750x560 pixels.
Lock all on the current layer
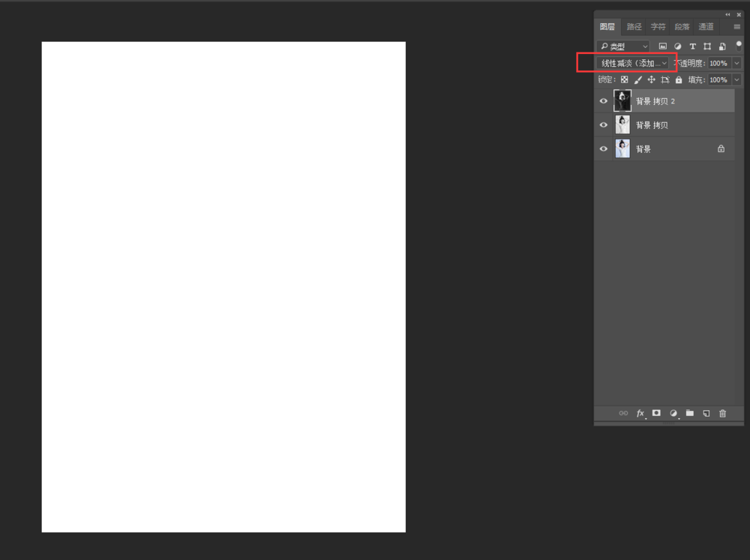(679, 79)
